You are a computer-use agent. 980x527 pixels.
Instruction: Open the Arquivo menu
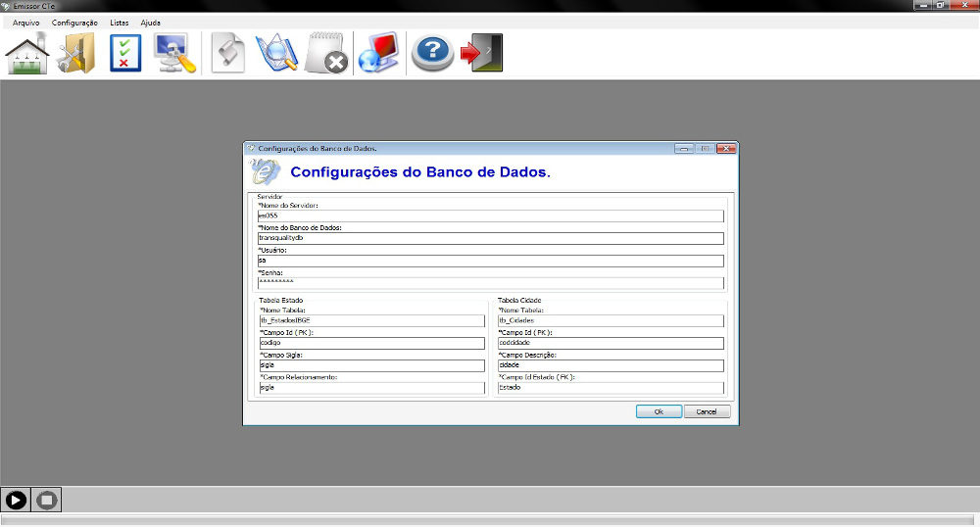[x=25, y=22]
